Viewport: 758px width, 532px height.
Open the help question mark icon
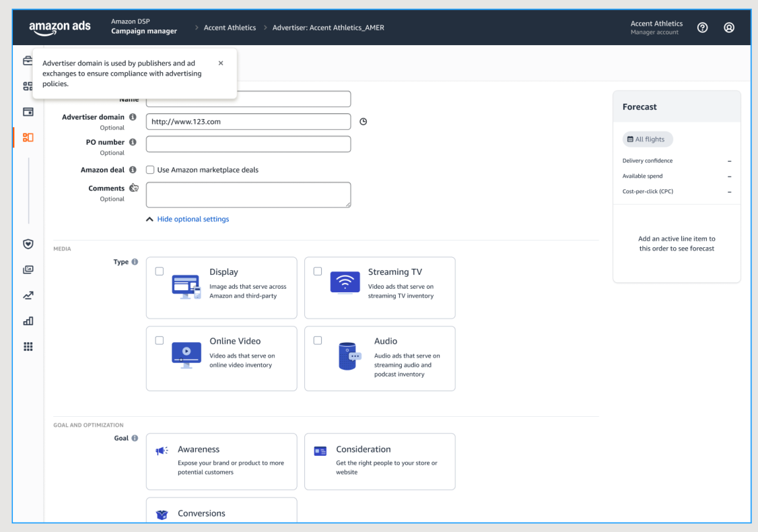tap(702, 28)
